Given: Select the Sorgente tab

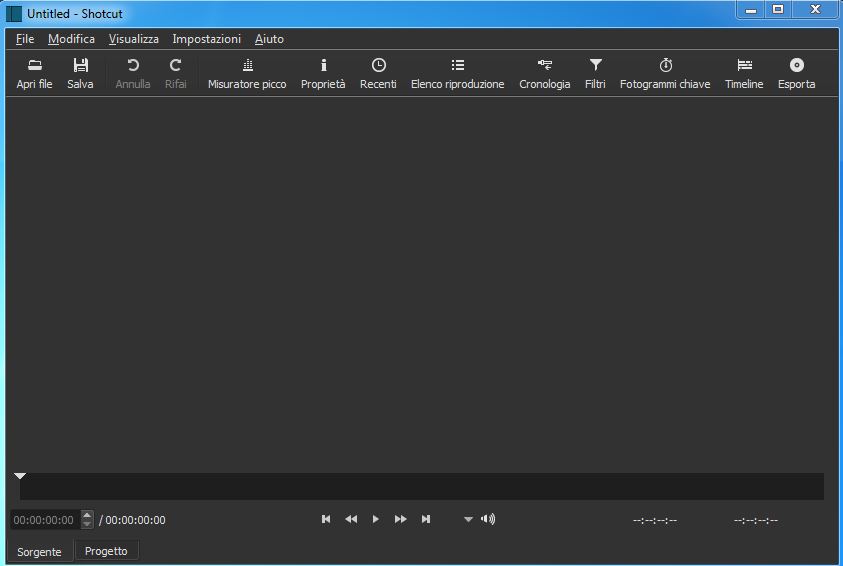Looking at the screenshot, I should [40, 552].
